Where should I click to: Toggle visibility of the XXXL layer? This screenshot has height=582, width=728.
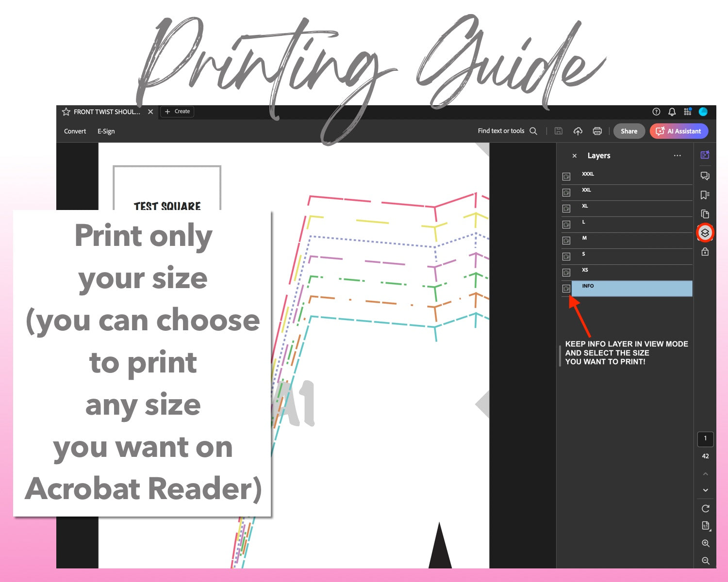click(x=566, y=177)
